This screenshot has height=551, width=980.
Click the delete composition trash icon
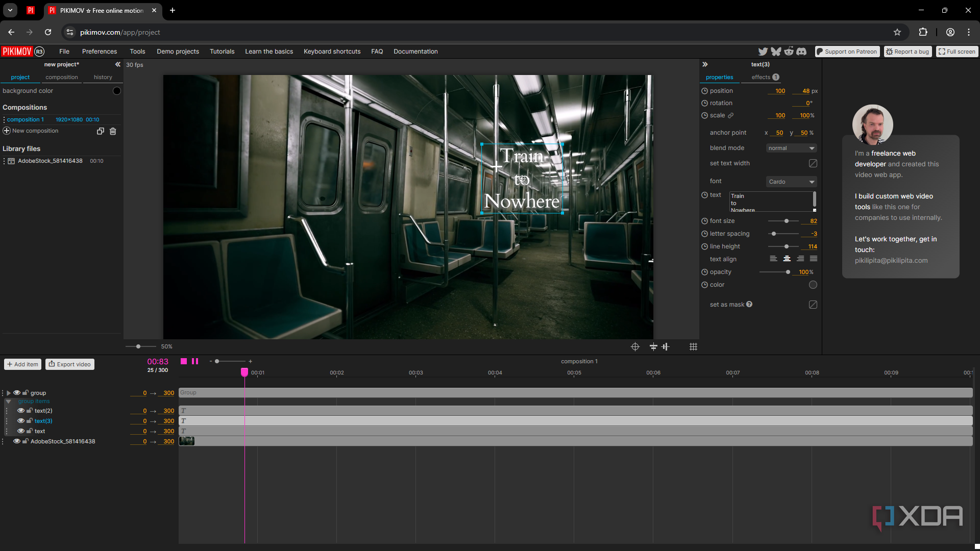113,131
